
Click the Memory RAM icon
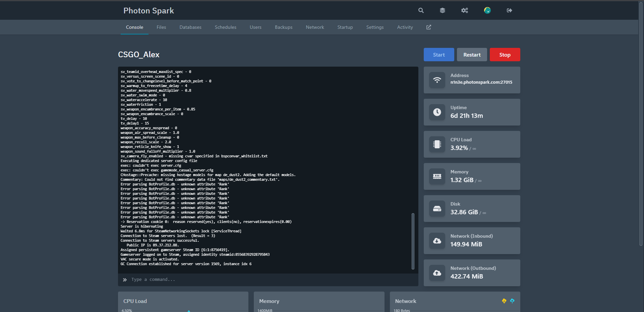click(x=437, y=176)
